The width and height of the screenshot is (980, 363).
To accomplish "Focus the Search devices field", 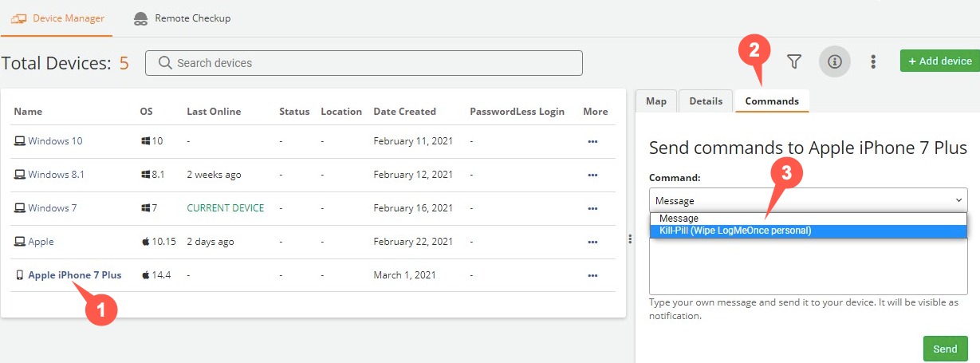I will tap(364, 63).
